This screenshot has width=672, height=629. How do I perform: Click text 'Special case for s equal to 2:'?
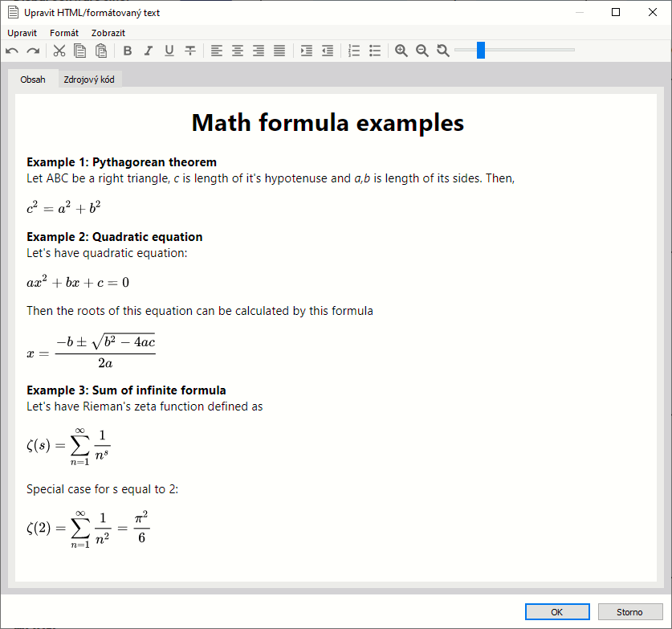[x=103, y=489]
